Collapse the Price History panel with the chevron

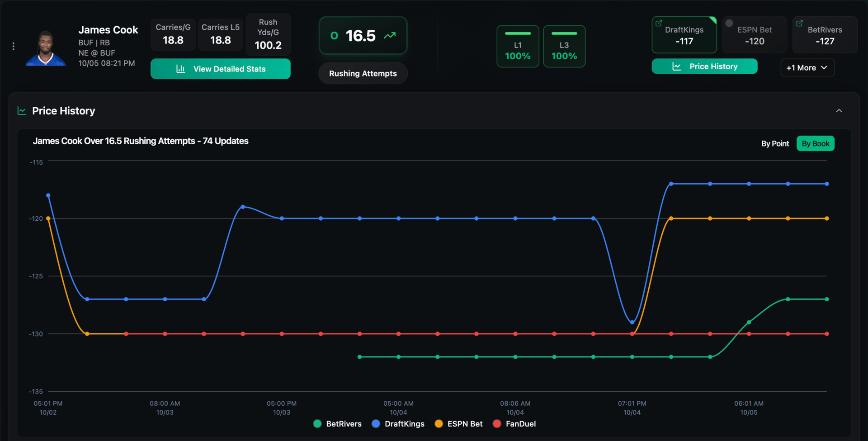point(839,111)
